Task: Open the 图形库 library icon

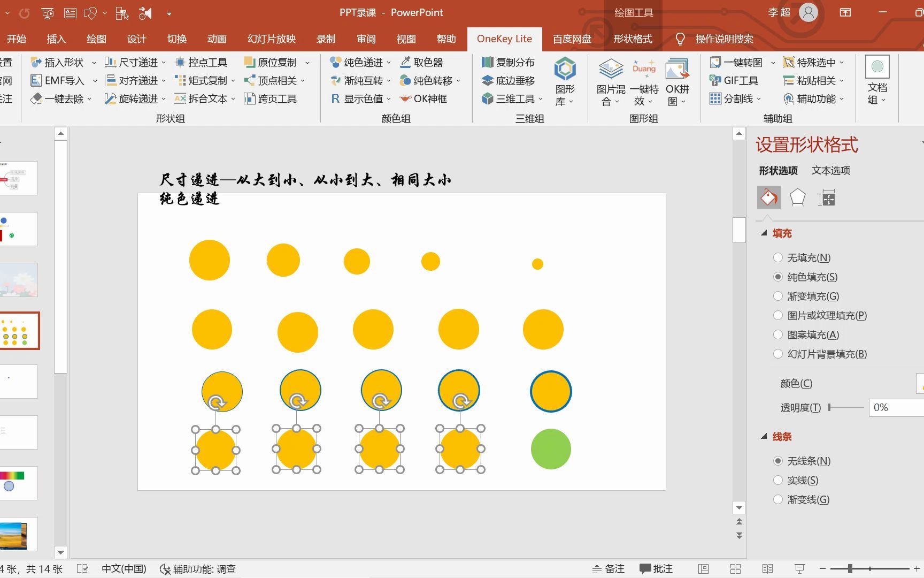Action: point(565,69)
